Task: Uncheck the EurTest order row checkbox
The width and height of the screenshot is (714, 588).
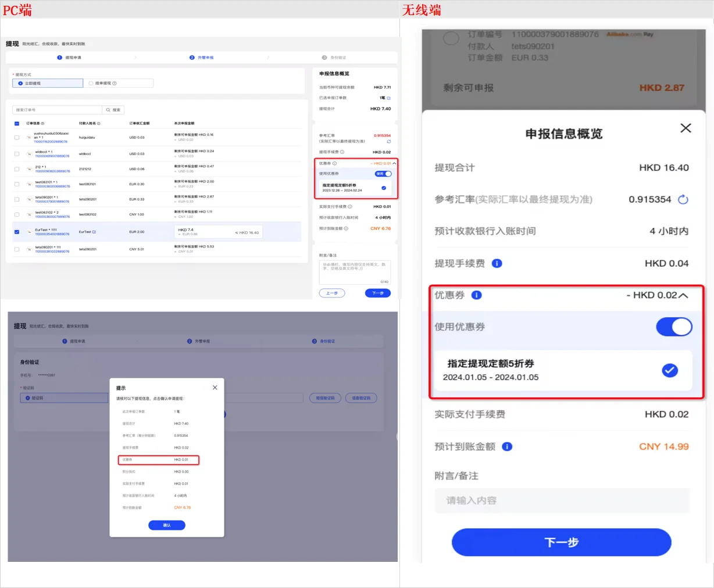Action: (x=17, y=232)
